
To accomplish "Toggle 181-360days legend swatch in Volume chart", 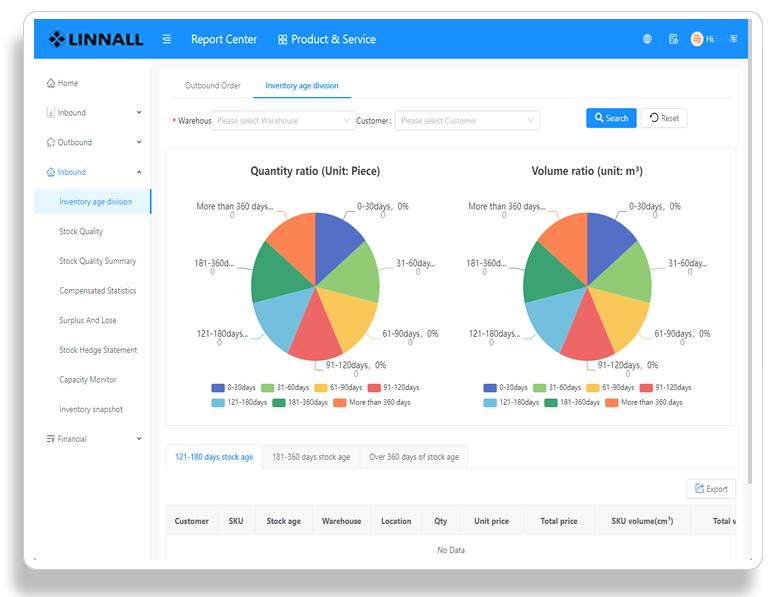I will pos(551,403).
